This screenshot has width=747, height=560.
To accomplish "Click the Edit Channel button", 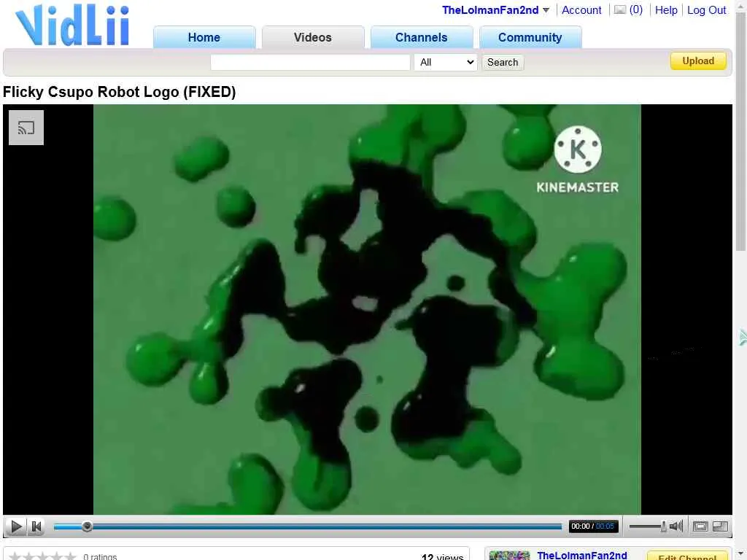I will [x=687, y=556].
